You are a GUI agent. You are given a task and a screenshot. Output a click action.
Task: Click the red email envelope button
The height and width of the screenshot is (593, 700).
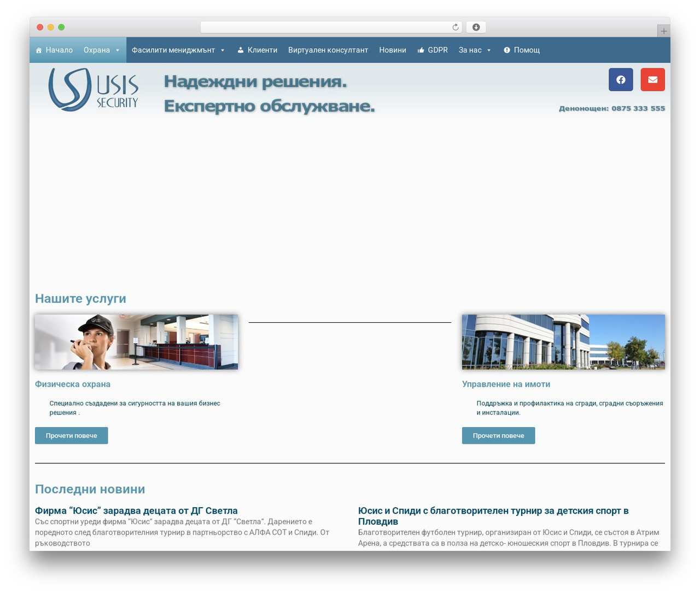tap(653, 79)
